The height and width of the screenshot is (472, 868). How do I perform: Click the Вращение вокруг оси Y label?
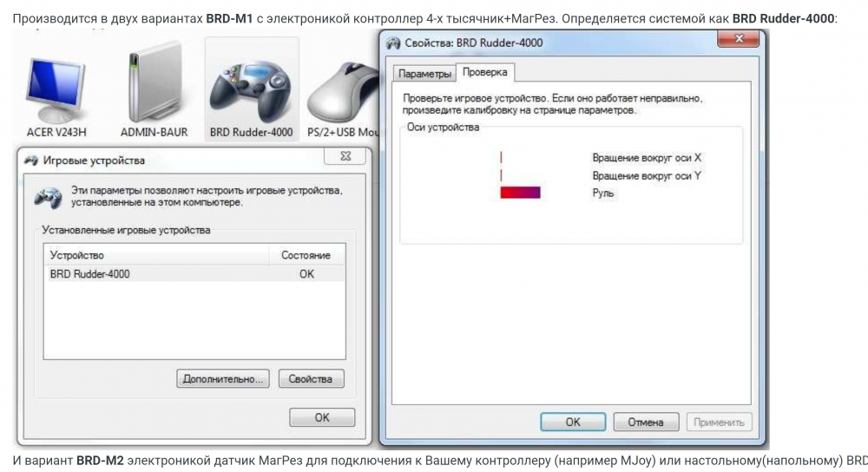click(x=647, y=176)
